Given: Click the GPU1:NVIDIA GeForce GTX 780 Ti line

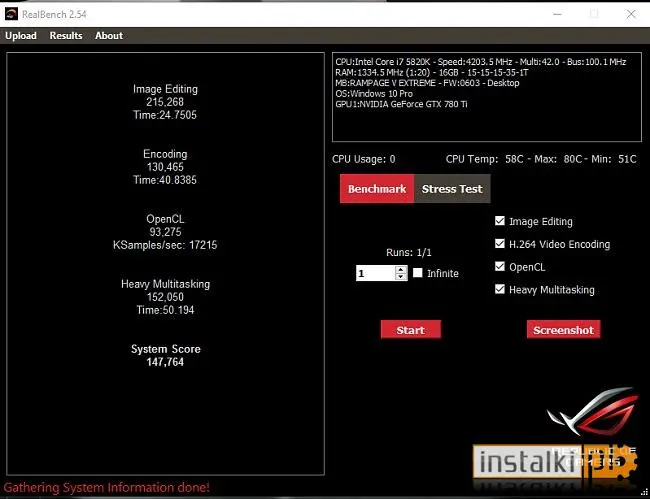Looking at the screenshot, I should tap(401, 104).
